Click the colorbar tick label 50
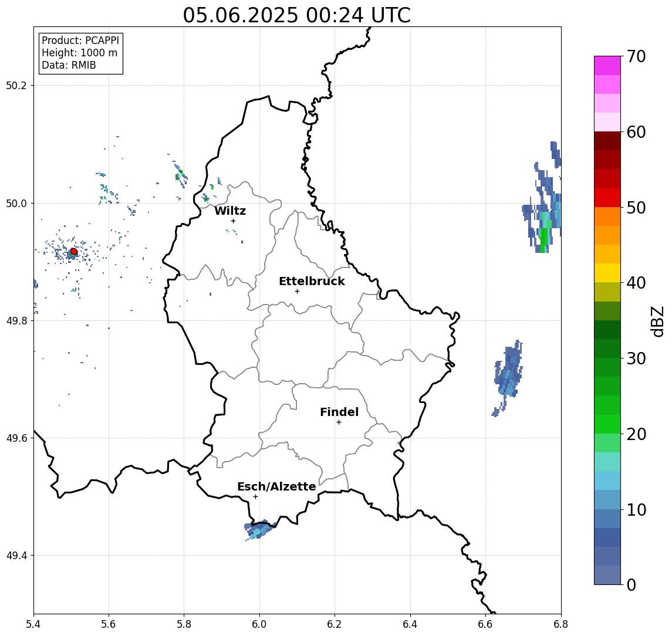 636,208
